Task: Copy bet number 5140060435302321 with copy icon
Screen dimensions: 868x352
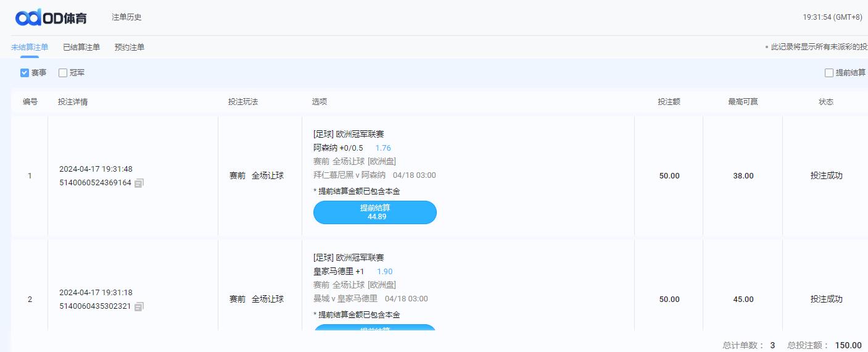Action: [x=139, y=307]
